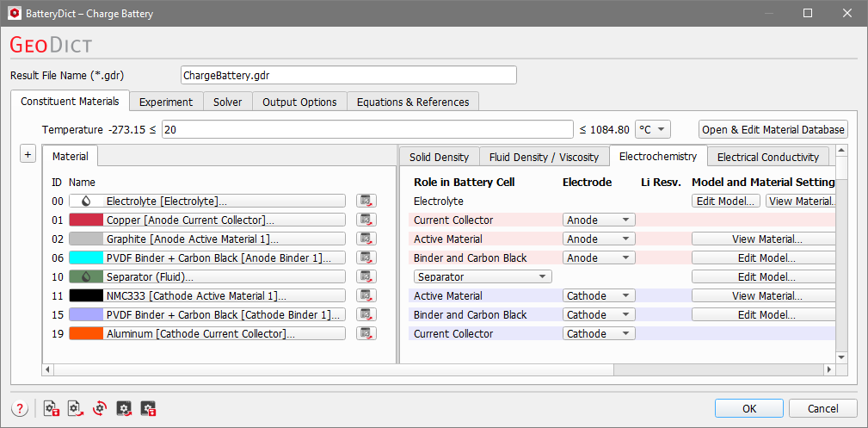Click the vertical scrollbar down arrow
The image size is (868, 428).
tap(841, 357)
